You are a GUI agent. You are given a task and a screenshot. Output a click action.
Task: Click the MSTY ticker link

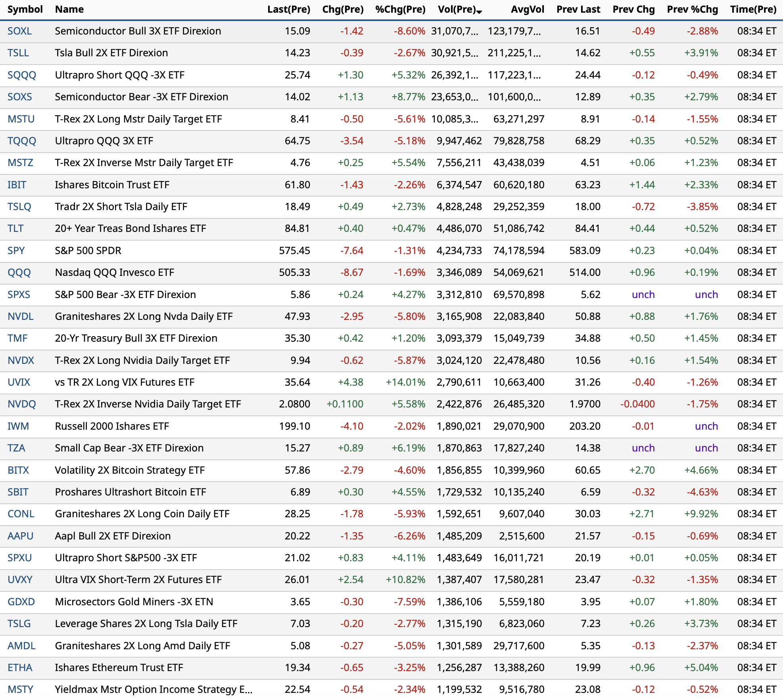[x=20, y=689]
